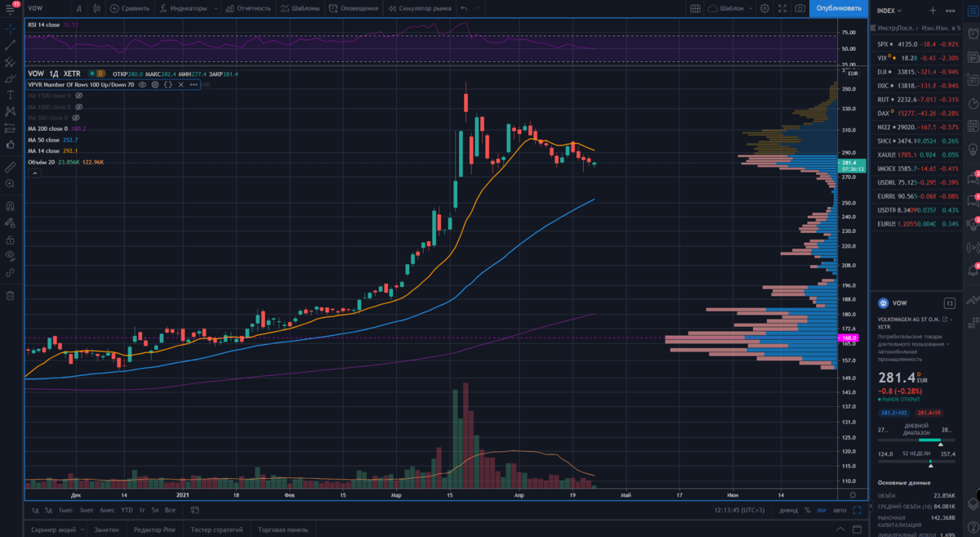This screenshot has height=537, width=980.
Task: Open VPVR source code braces icon
Action: (x=167, y=84)
